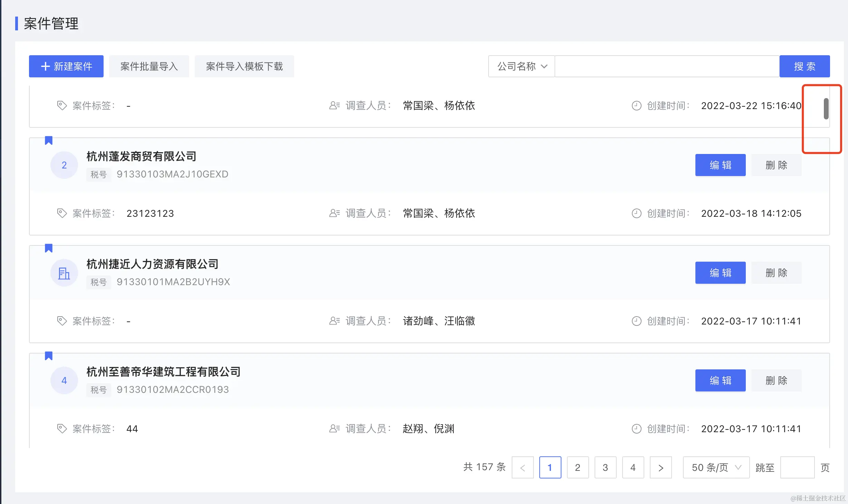The image size is (848, 504).
Task: Expand the 50 条/页 page size dropdown
Action: (x=716, y=468)
